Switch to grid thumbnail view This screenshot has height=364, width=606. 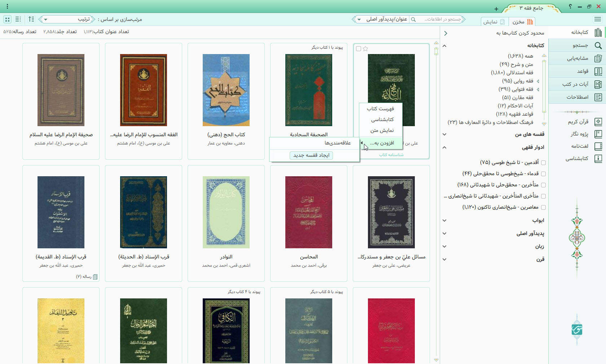point(7,19)
